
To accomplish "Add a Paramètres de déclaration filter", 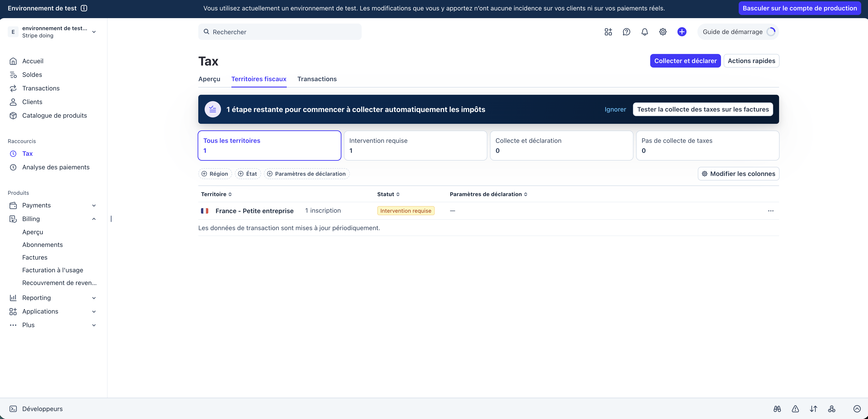I will pyautogui.click(x=307, y=174).
